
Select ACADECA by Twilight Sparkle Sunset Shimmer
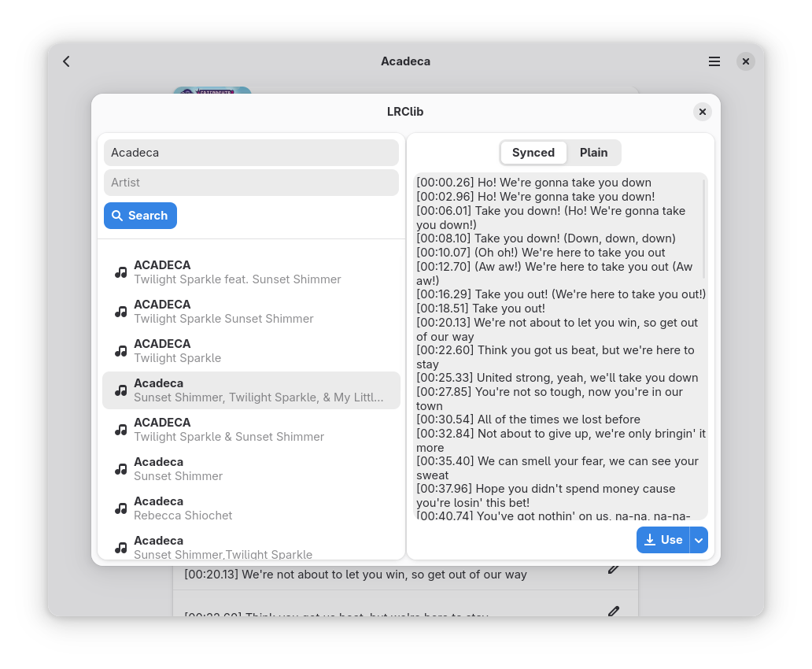click(x=251, y=312)
